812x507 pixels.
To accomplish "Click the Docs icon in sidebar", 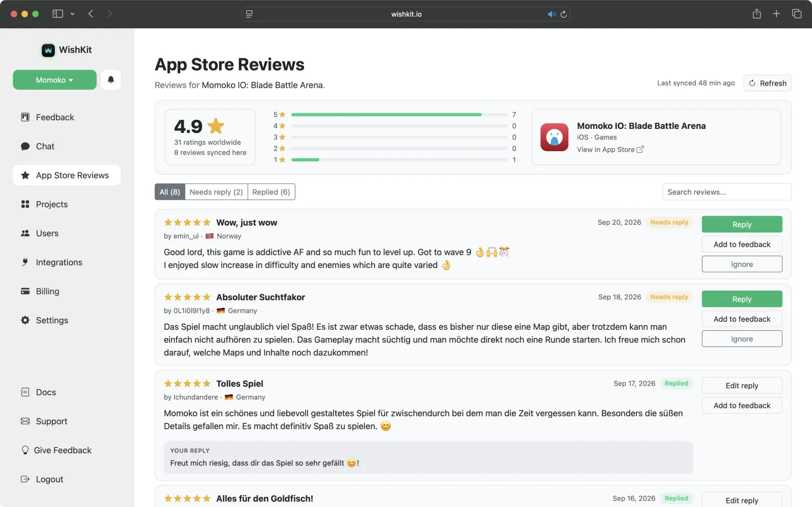I will [x=25, y=392].
